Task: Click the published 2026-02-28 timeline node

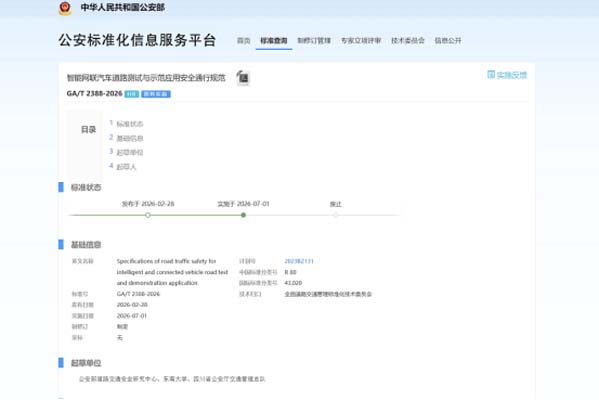Action: pos(148,215)
